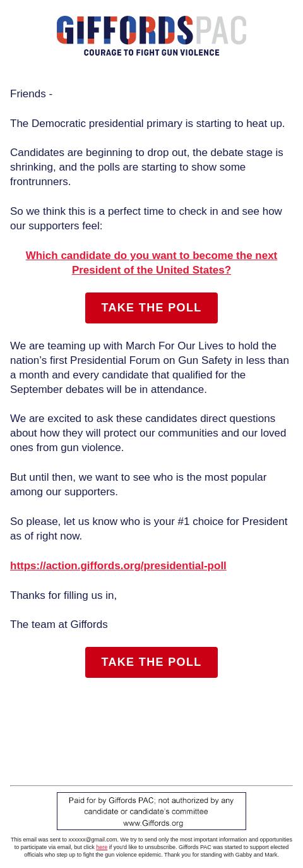
Task: Click the TAKE THE POLL button below the signature
Action: pyautogui.click(x=151, y=662)
